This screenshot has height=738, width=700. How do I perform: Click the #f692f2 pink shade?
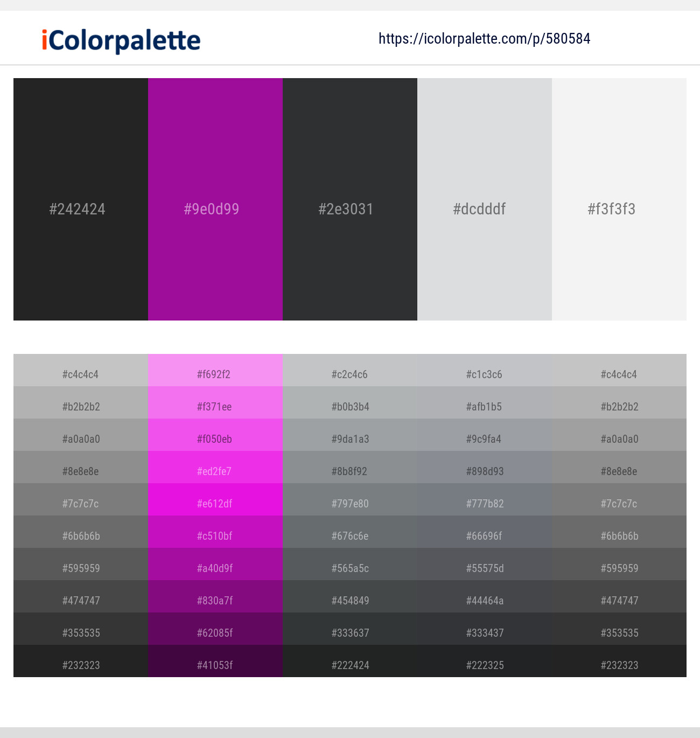click(215, 370)
